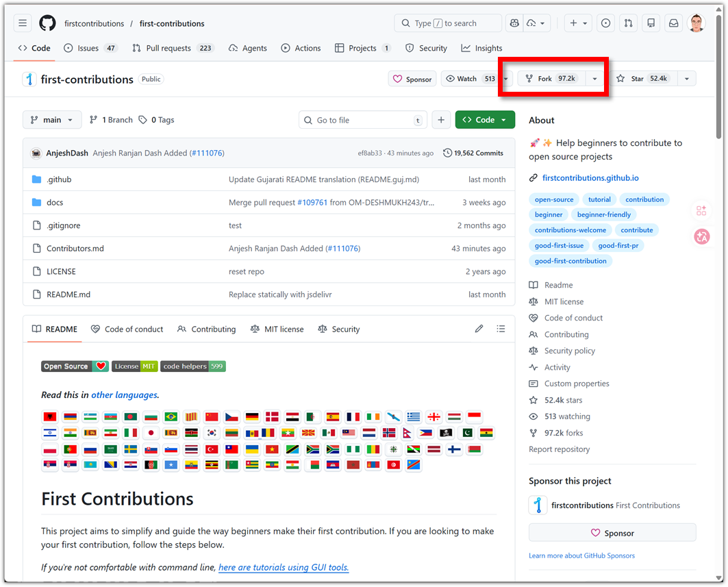The height and width of the screenshot is (587, 728).
Task: Expand the Watch options dropdown arrow
Action: click(x=507, y=79)
